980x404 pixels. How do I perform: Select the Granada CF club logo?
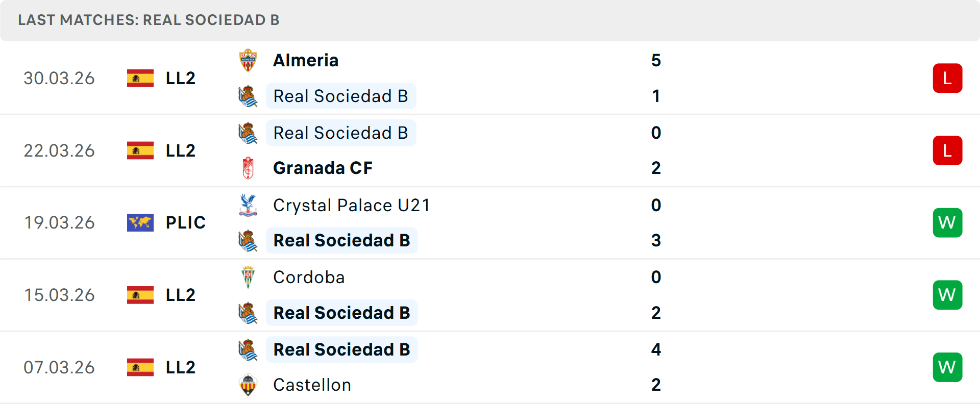point(248,168)
